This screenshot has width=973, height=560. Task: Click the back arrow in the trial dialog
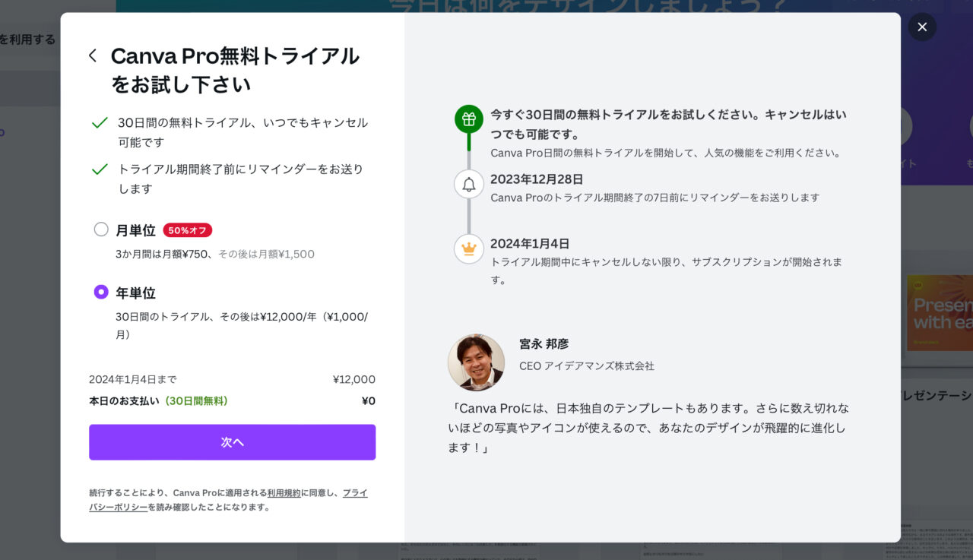click(92, 55)
